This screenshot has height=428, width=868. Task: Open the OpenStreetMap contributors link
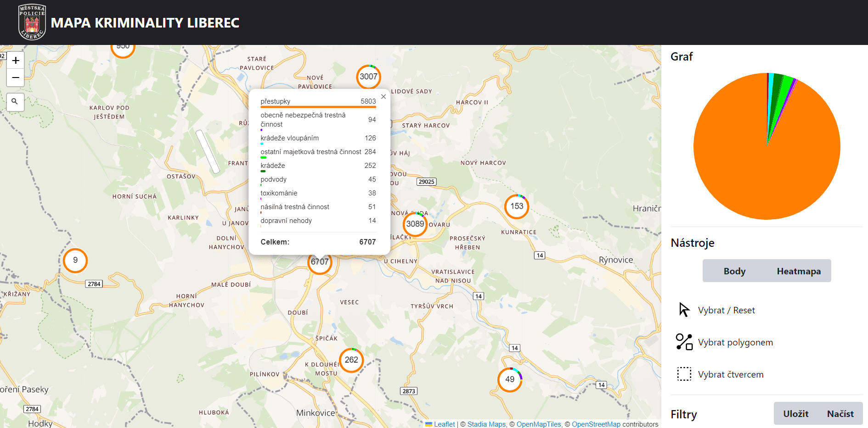click(596, 424)
